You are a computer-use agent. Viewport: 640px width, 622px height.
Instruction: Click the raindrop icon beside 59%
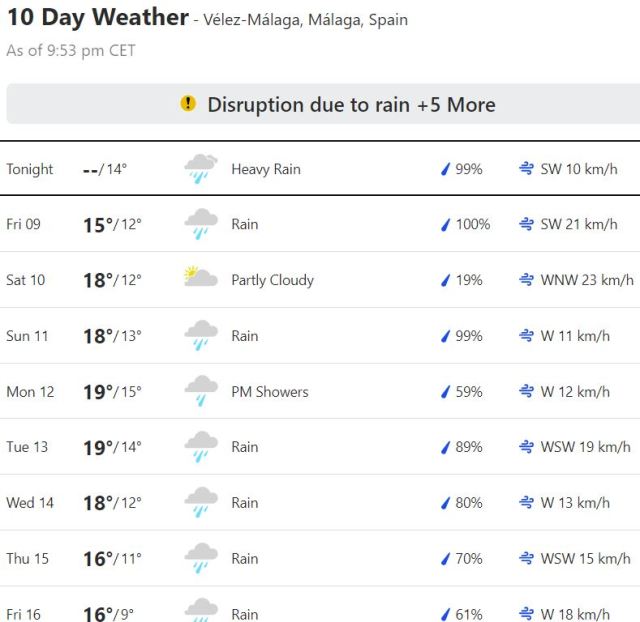tap(446, 392)
